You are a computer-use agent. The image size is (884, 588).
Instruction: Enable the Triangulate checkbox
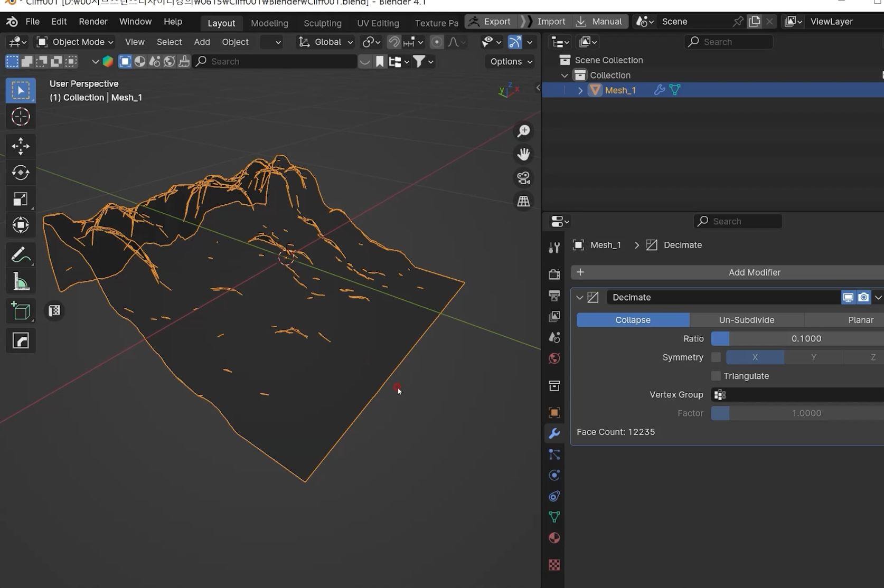716,376
